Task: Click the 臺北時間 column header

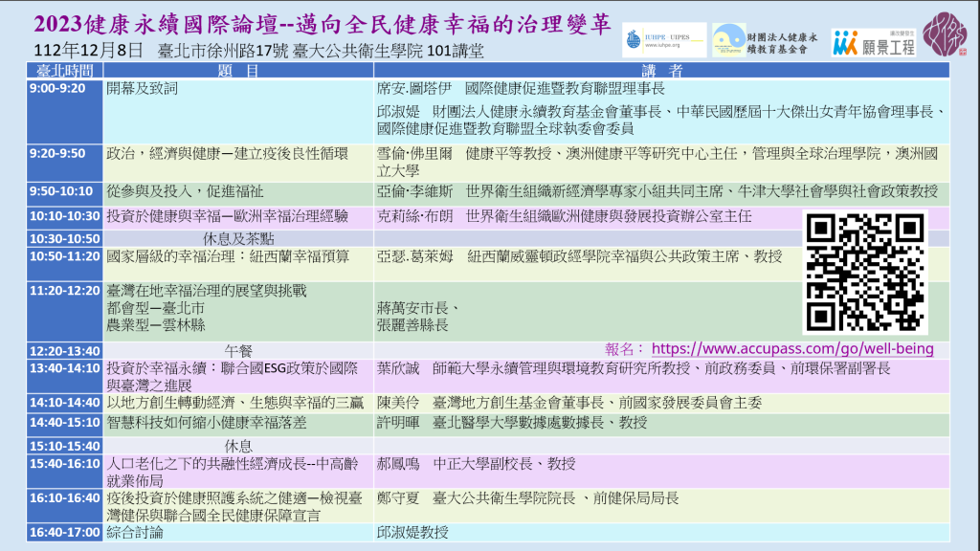Action: (x=64, y=71)
